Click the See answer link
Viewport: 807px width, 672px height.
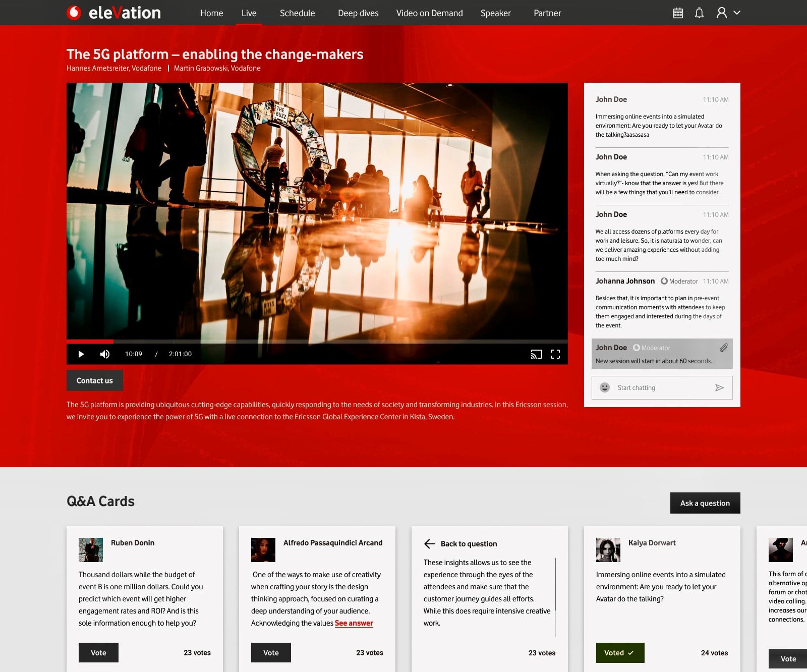tap(354, 623)
